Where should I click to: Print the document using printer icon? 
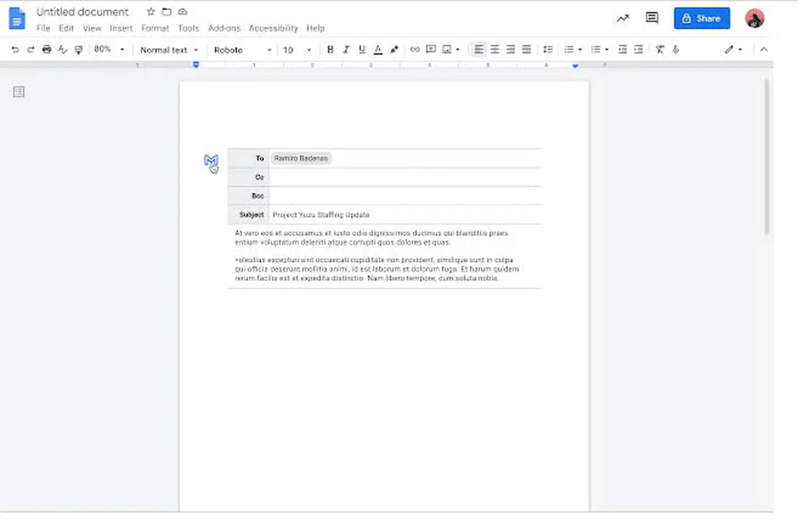(46, 50)
